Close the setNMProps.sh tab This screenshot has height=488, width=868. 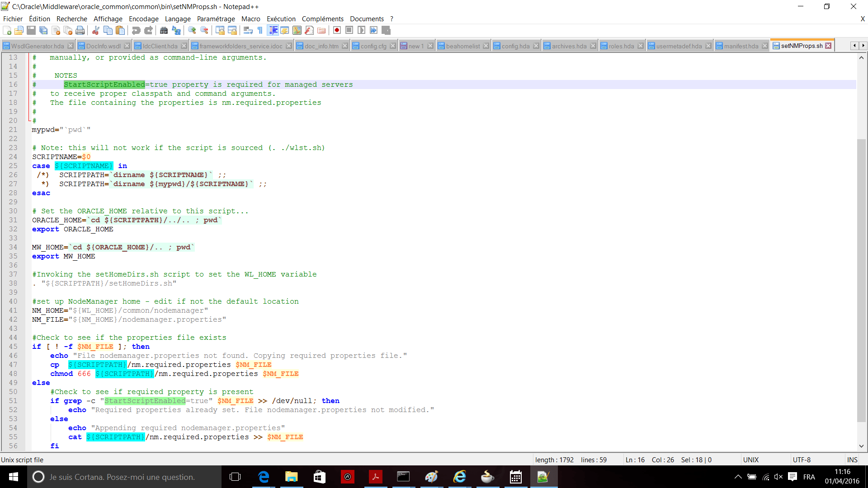tap(828, 46)
